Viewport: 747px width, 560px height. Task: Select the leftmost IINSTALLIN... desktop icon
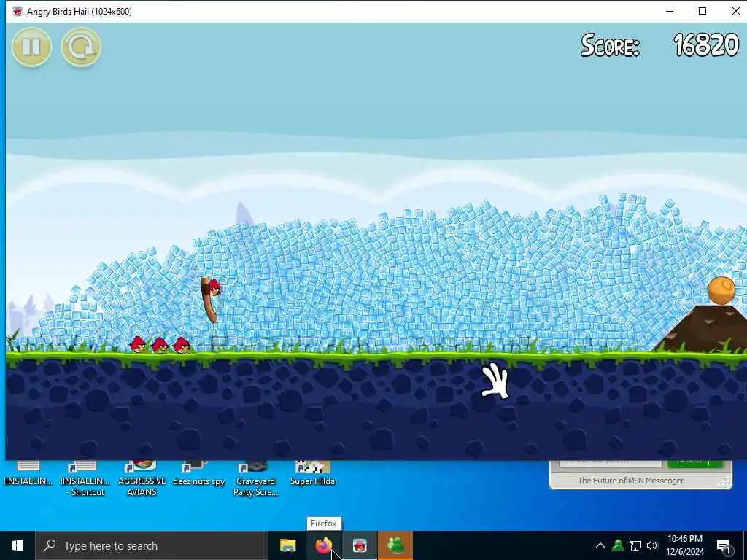pyautogui.click(x=28, y=474)
